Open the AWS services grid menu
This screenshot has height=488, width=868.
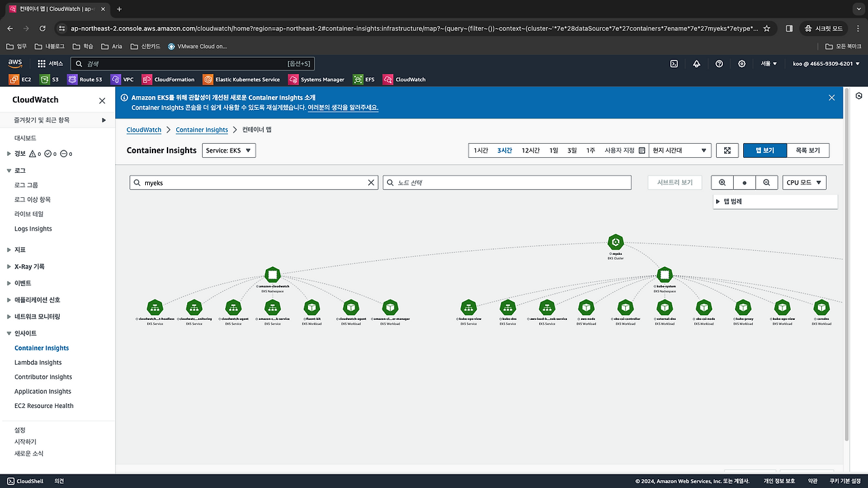(x=41, y=64)
